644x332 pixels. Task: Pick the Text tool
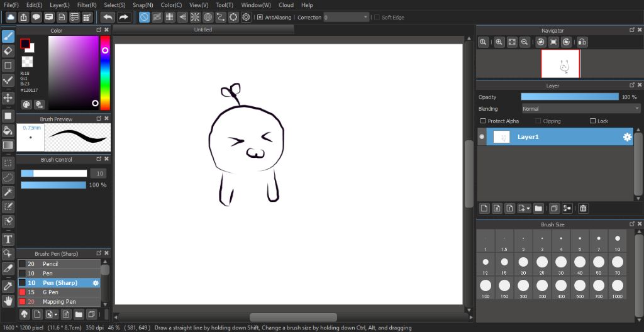[x=8, y=239]
